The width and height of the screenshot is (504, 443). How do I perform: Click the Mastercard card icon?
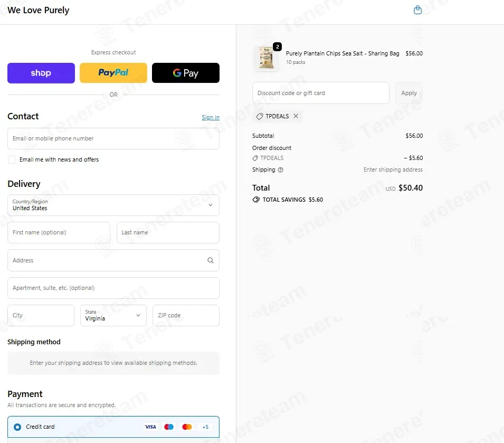[x=187, y=427]
